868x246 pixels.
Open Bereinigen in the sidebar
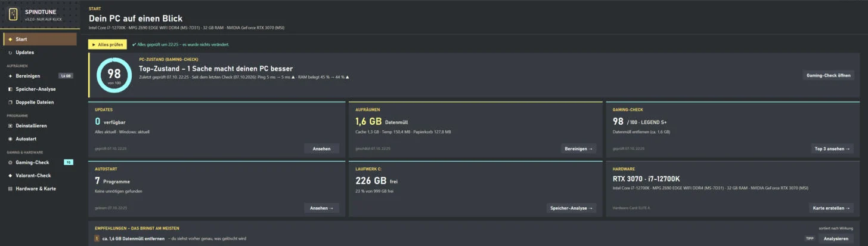(39, 76)
